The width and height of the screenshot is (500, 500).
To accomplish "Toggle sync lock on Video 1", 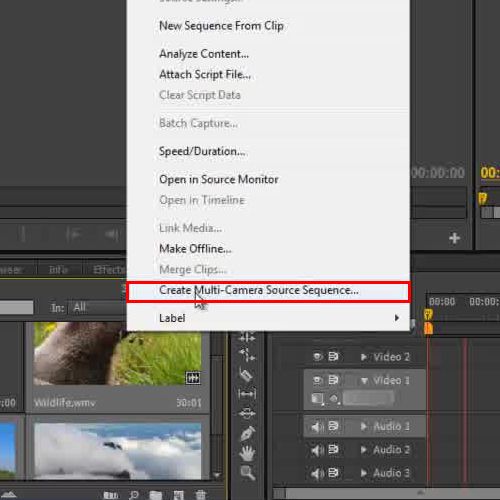I will (333, 380).
